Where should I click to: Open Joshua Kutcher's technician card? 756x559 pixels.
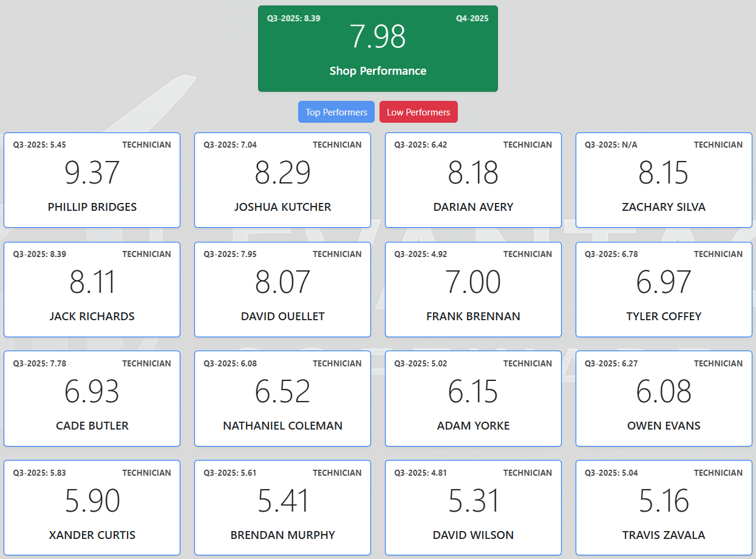[282, 180]
